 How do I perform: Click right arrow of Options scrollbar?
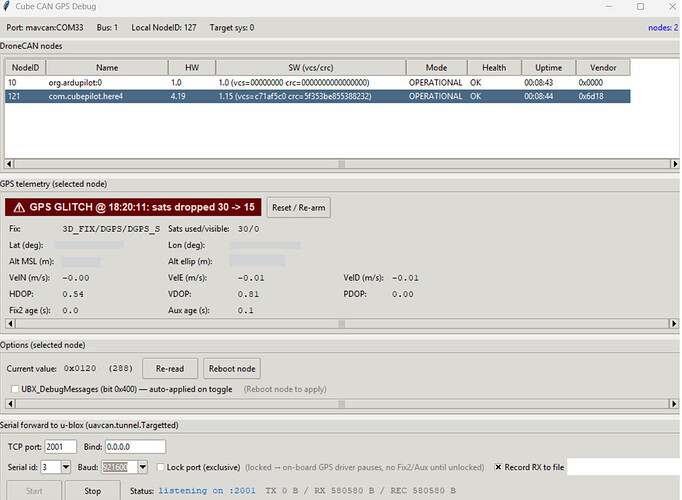tap(674, 403)
